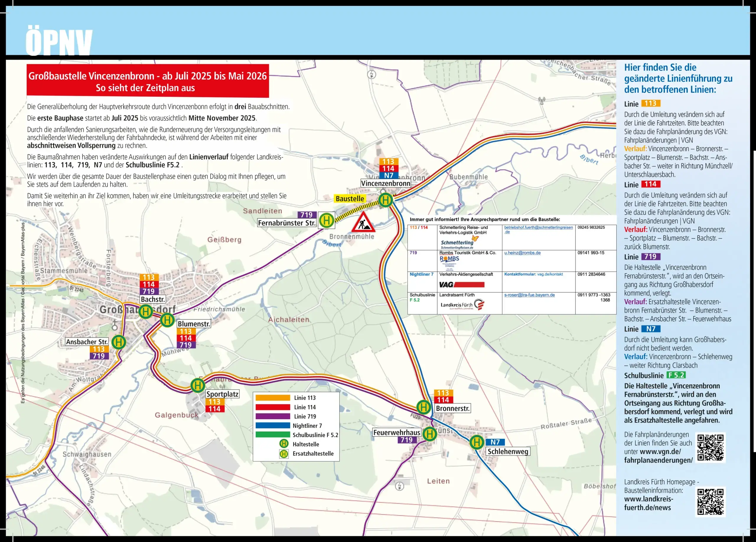Select the Bachstr. bus stop H icon

pyautogui.click(x=146, y=312)
